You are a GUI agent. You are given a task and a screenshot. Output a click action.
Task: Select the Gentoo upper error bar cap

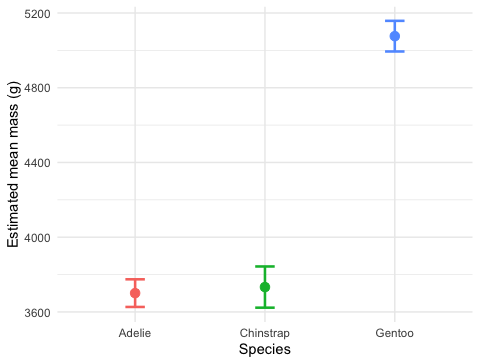coord(395,21)
